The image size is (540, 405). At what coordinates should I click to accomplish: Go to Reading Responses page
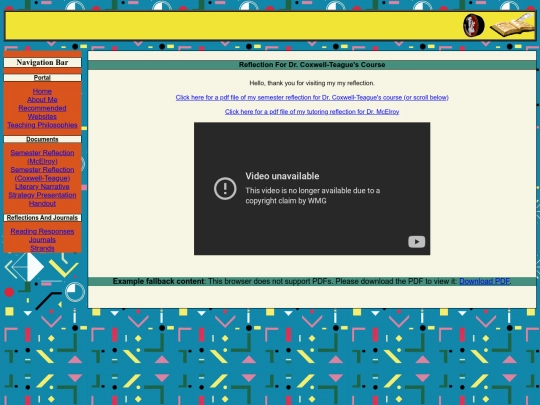point(42,231)
